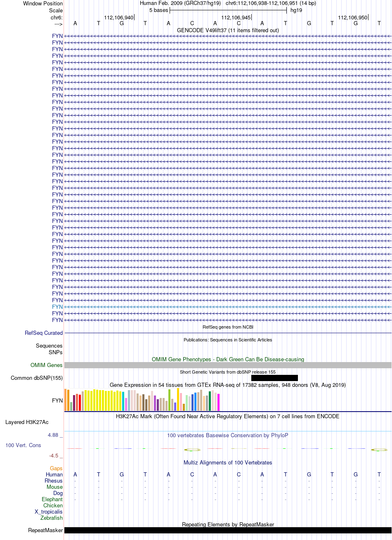Select the Dog species label
This screenshot has height=540, width=392.
[58, 493]
